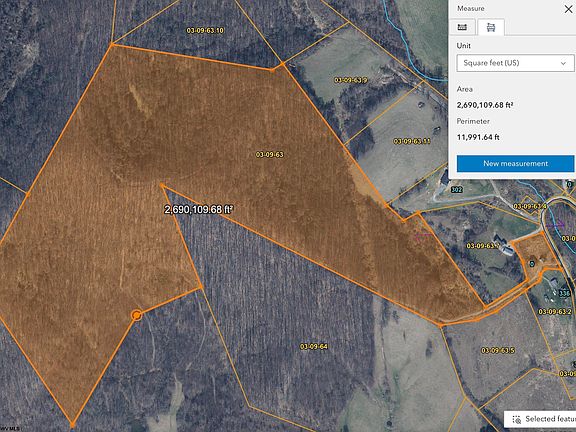Select parcel labeled 03-09-64

[314, 346]
